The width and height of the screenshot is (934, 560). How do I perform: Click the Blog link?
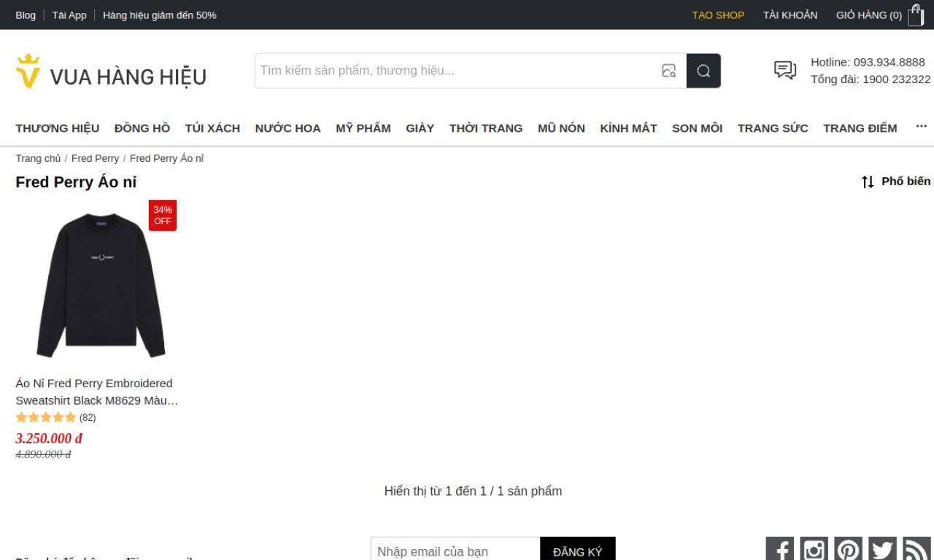click(x=26, y=15)
